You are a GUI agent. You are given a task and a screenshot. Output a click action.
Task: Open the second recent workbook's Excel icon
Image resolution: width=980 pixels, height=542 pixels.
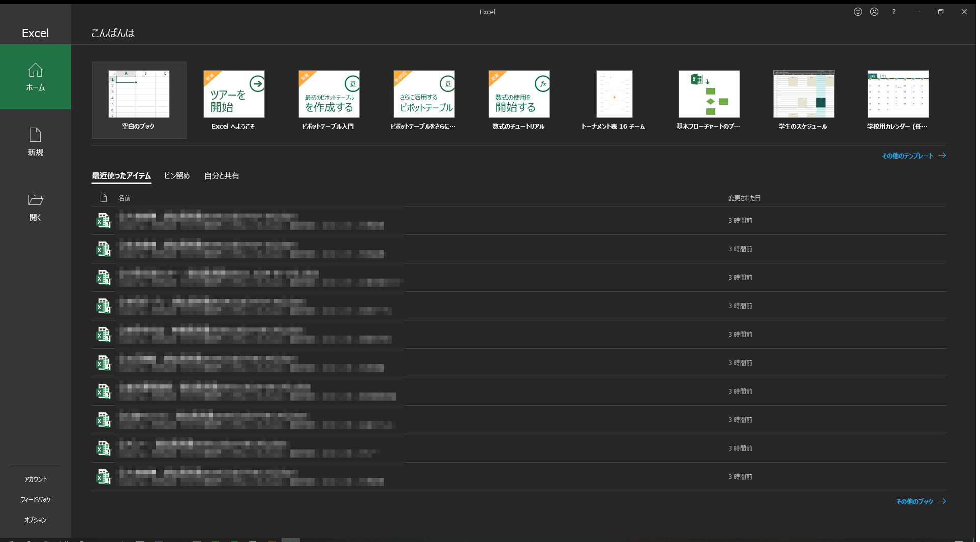coord(104,249)
